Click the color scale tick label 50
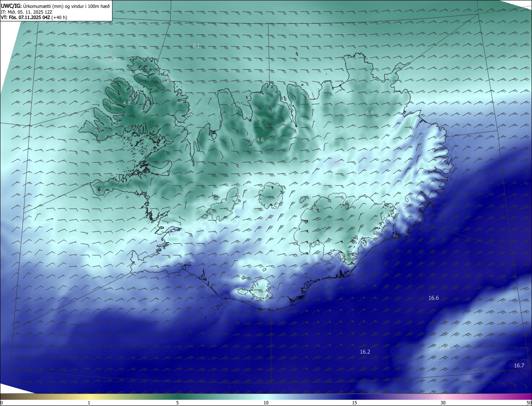Viewport: 532px width, 406px height. (529, 403)
